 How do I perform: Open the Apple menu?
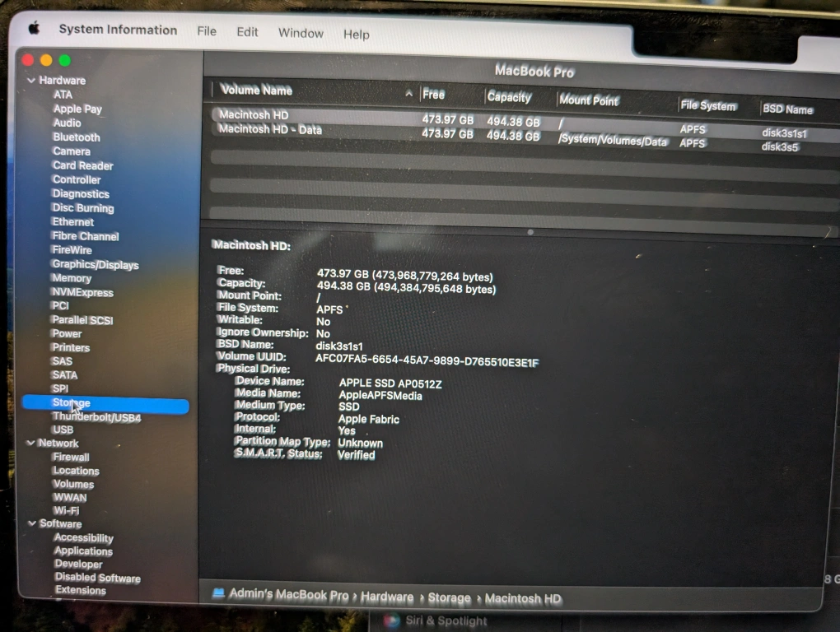pyautogui.click(x=34, y=27)
